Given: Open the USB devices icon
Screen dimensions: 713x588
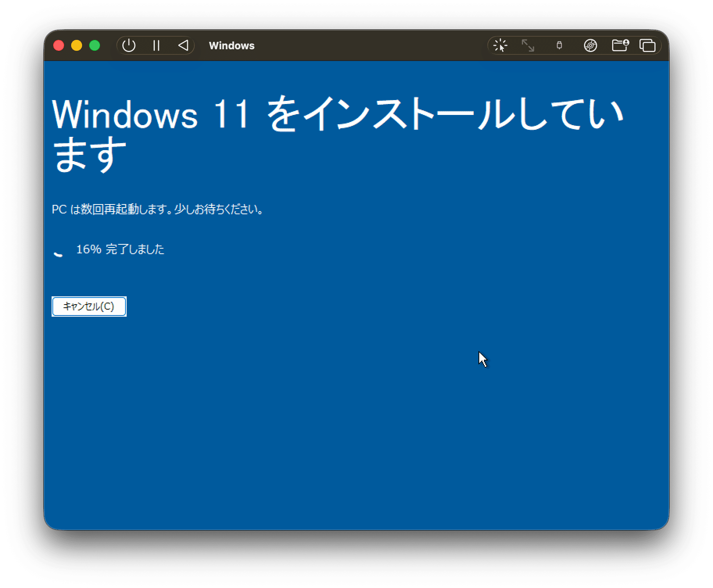Looking at the screenshot, I should pyautogui.click(x=559, y=46).
